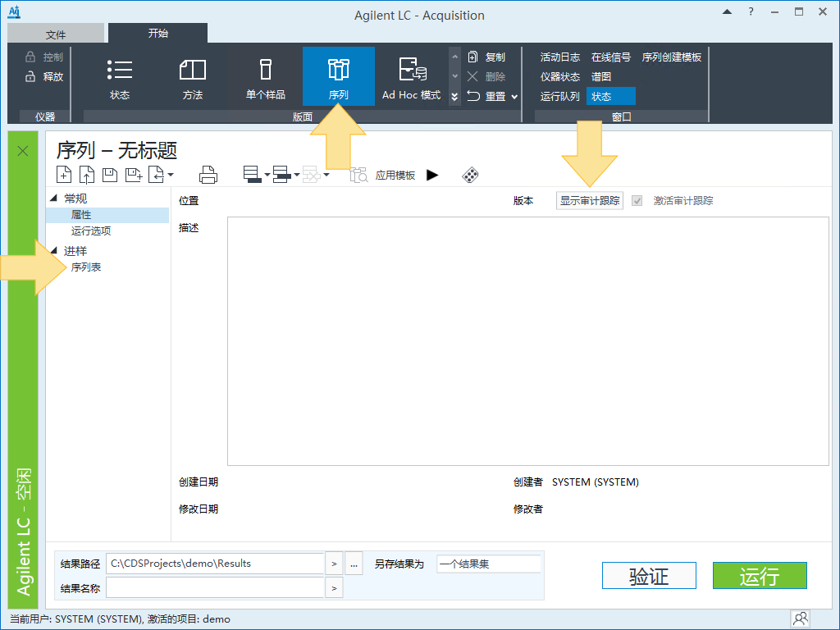The image size is (840, 630).
Task: Click the append rows icon
Action: coord(282,174)
